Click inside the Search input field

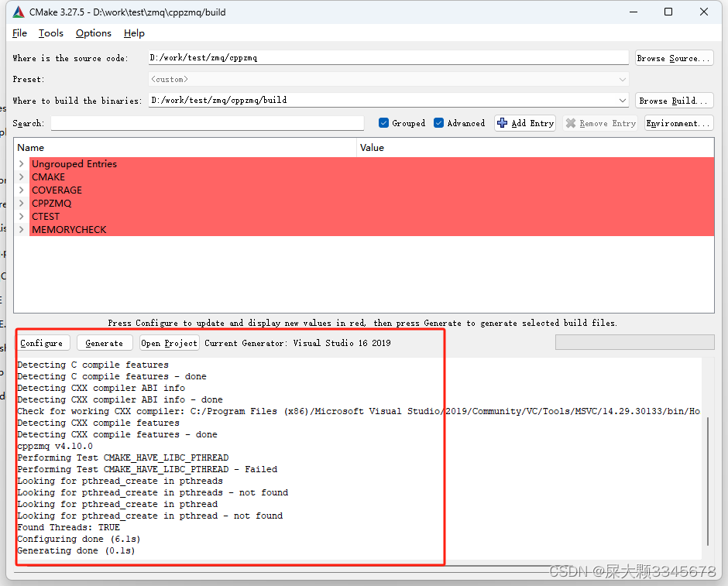[207, 122]
